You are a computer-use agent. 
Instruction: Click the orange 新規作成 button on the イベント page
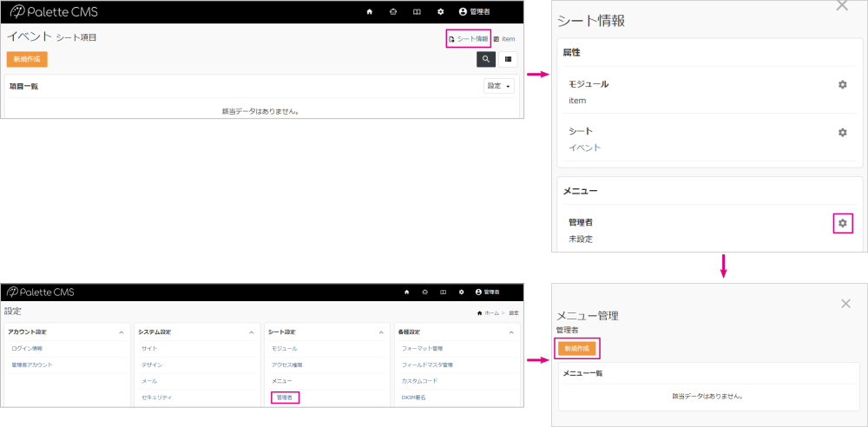click(27, 59)
